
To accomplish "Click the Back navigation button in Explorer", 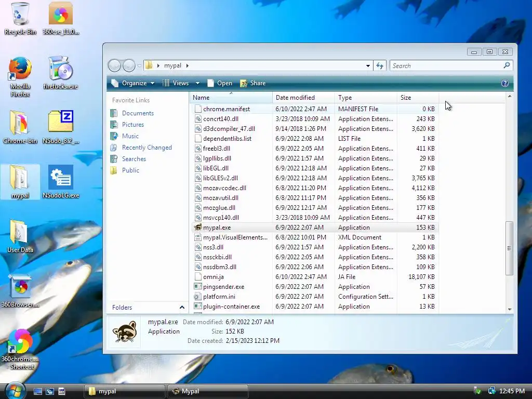I will (x=114, y=65).
